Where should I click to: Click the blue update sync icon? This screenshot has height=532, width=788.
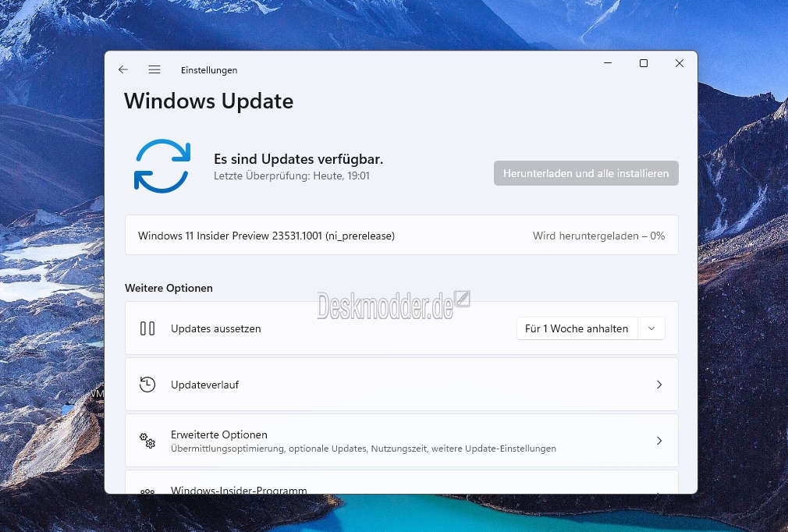[162, 166]
